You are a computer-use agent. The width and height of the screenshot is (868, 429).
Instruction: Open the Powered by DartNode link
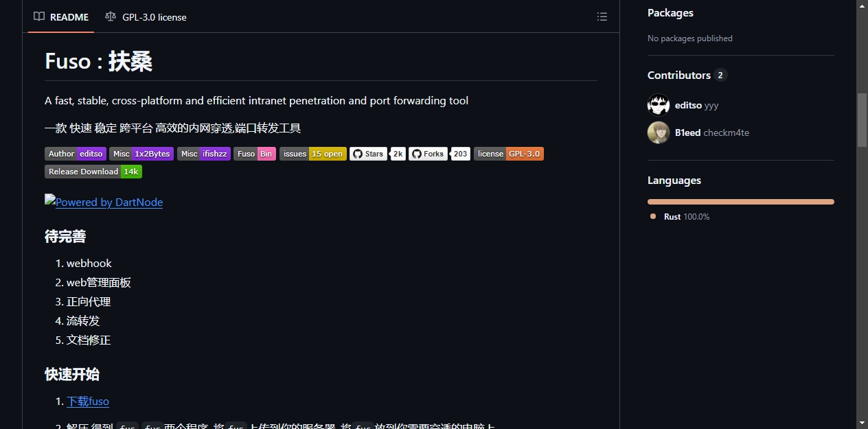(x=104, y=202)
